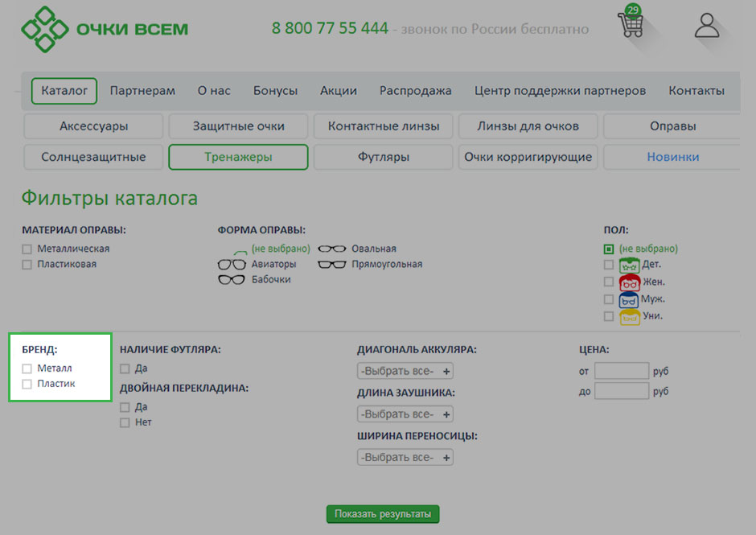The width and height of the screenshot is (756, 535).
Task: Switch to the Оправы category tab
Action: pyautogui.click(x=672, y=126)
